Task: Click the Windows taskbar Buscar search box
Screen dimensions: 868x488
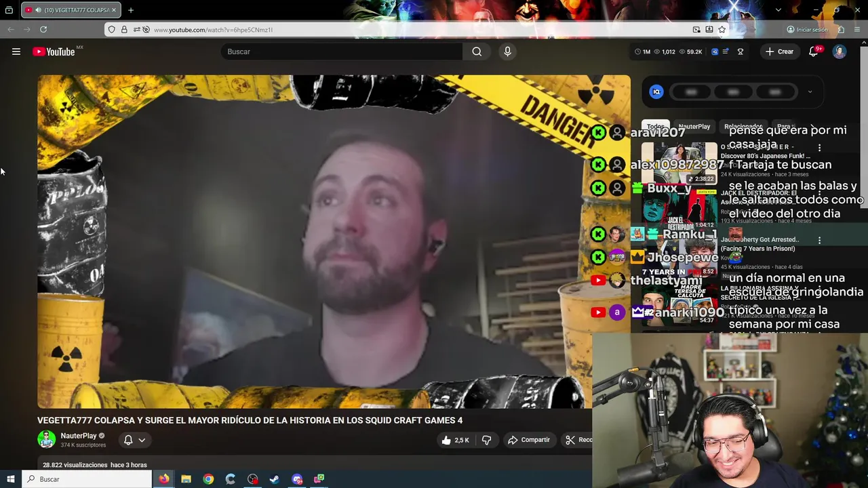Action: click(x=87, y=479)
